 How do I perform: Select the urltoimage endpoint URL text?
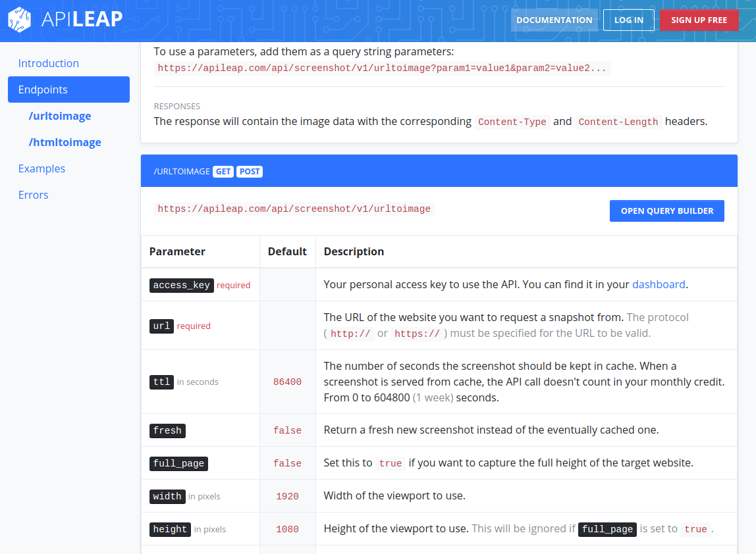click(294, 209)
